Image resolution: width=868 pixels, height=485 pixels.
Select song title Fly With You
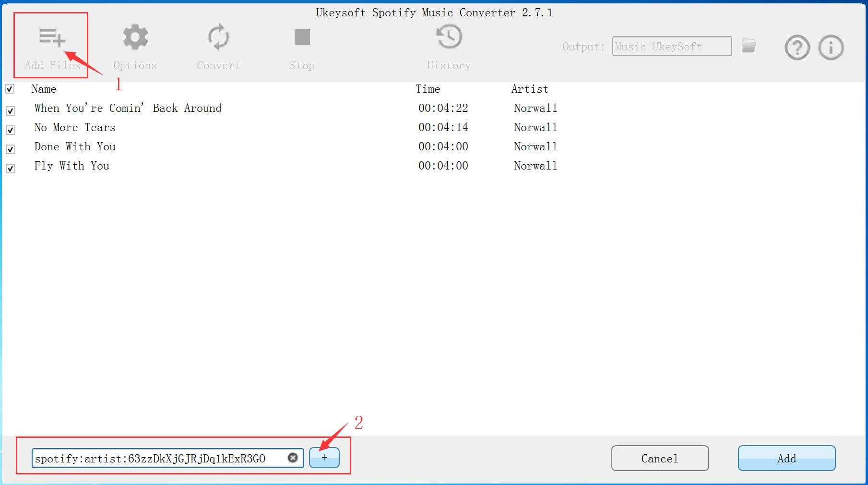click(72, 166)
